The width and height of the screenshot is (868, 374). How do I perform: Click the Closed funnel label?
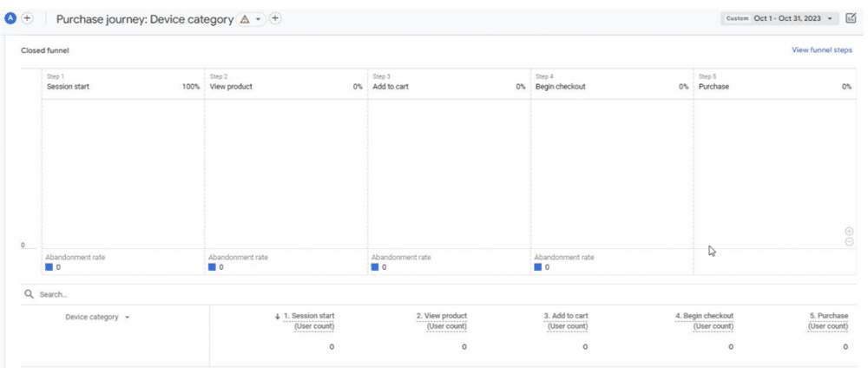[45, 50]
